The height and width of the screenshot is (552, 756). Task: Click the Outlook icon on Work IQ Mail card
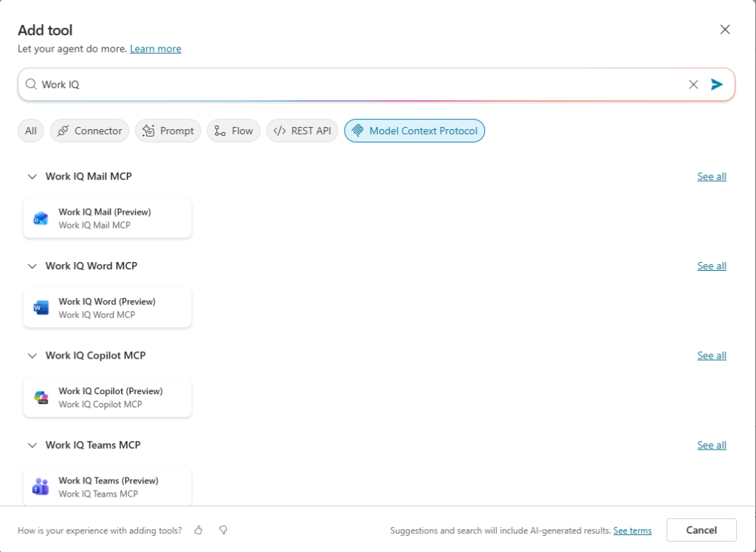click(x=41, y=218)
